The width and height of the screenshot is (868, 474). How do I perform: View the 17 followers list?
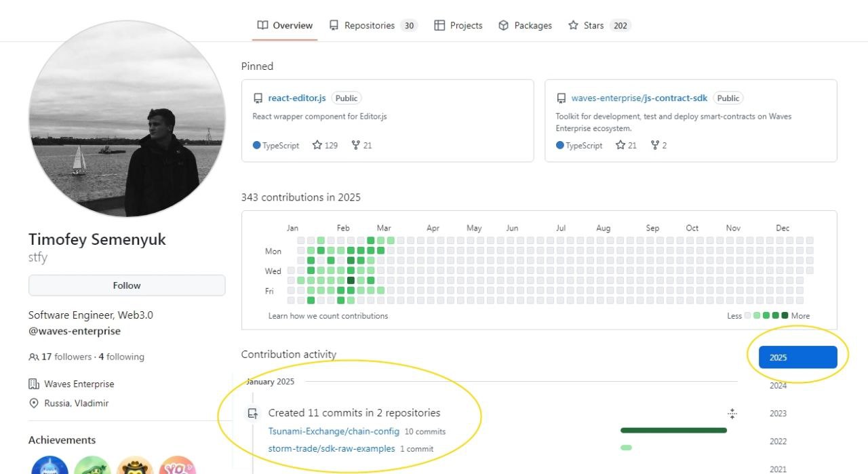tap(66, 357)
